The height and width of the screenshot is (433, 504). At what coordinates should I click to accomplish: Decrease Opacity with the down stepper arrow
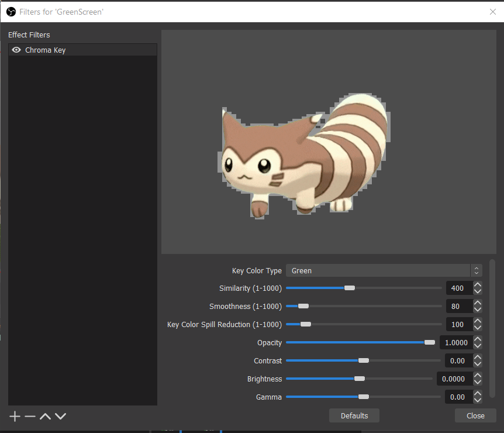point(478,346)
